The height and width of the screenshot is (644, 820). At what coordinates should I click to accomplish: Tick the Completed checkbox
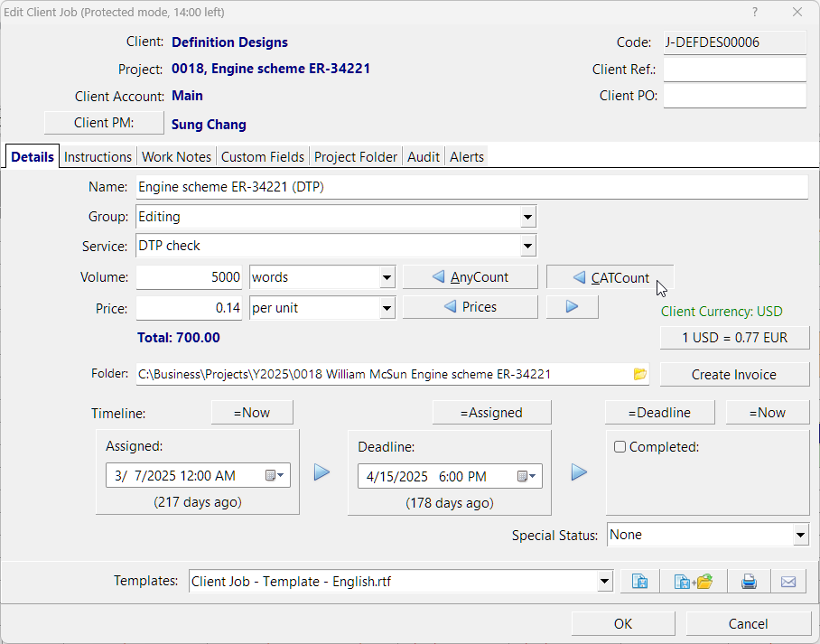[x=620, y=446]
